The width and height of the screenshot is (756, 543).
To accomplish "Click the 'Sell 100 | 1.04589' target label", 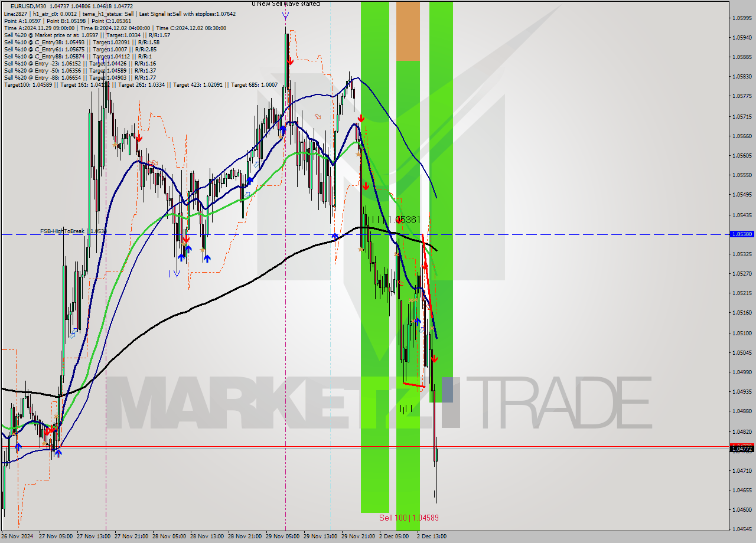I will click(x=409, y=518).
